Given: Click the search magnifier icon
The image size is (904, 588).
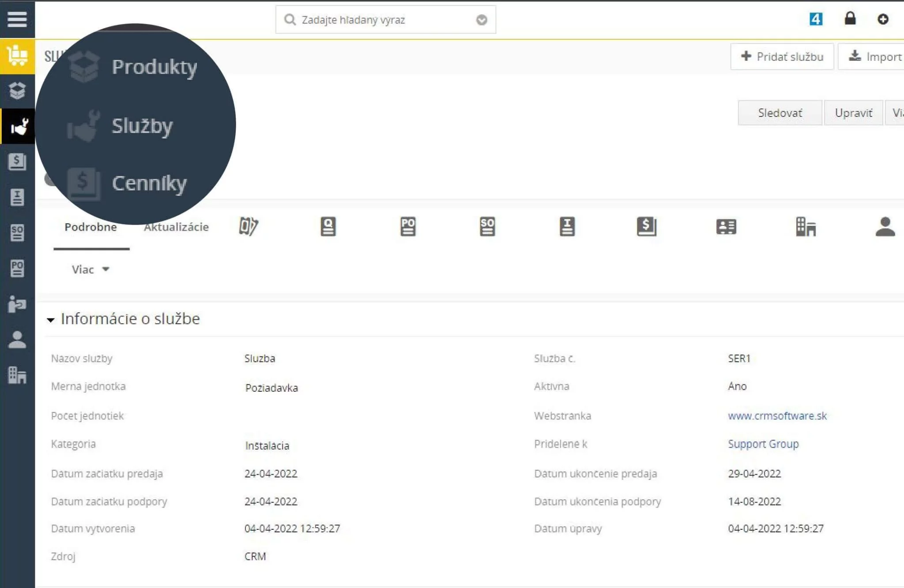Looking at the screenshot, I should (x=290, y=19).
